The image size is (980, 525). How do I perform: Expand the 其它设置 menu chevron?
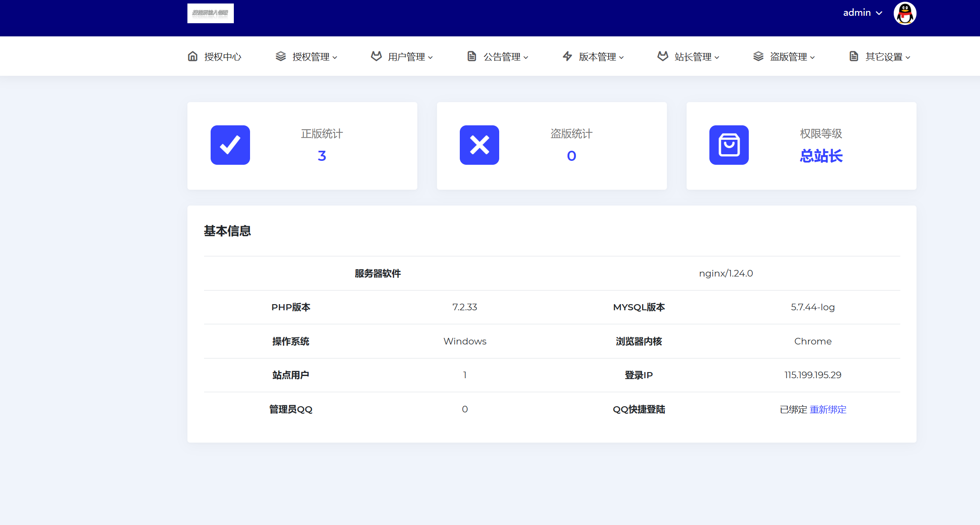tap(908, 57)
